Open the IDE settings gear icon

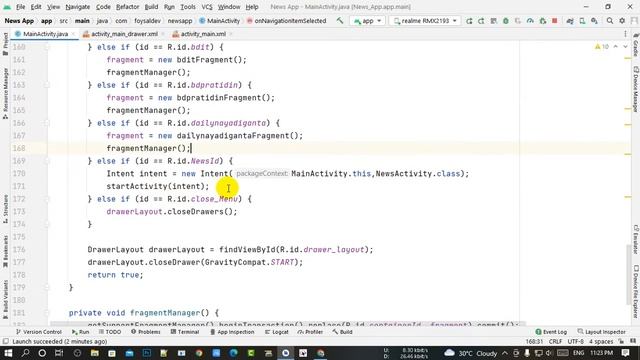(622, 20)
